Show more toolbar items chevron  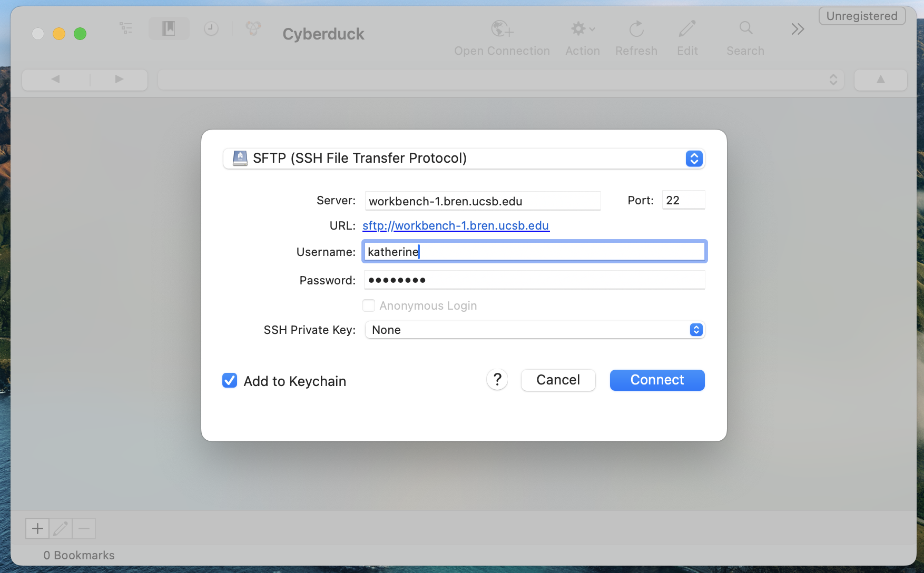(798, 29)
